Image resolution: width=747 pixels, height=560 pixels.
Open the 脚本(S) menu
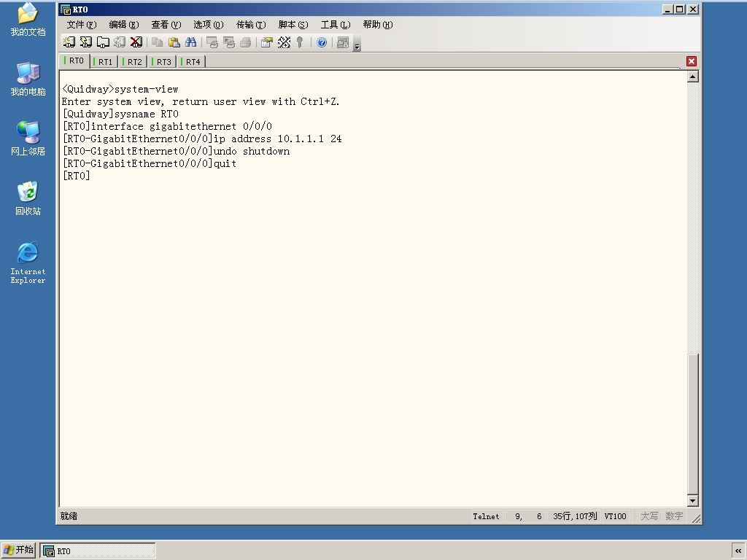293,25
